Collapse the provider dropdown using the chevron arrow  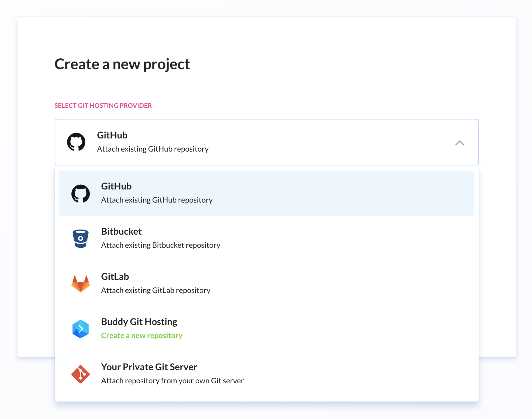(x=459, y=143)
